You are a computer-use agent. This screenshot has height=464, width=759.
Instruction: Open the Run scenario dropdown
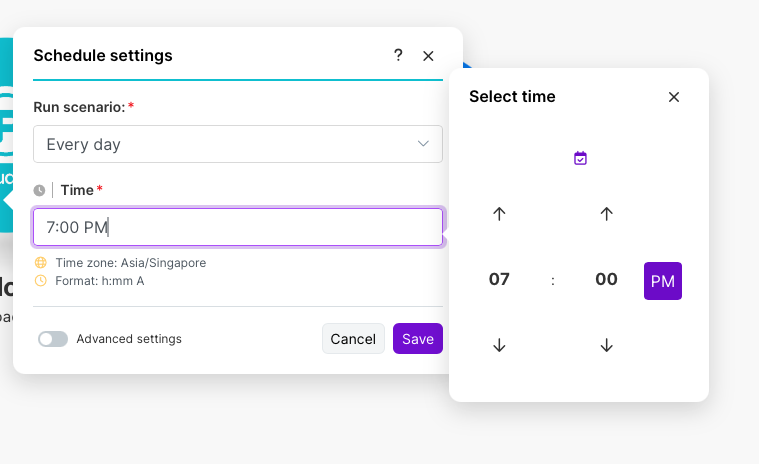[x=238, y=144]
